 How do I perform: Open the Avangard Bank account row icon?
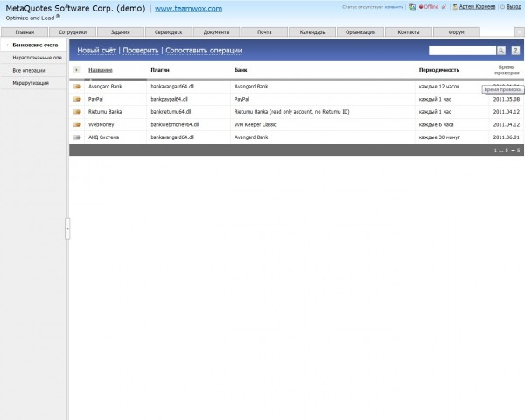[x=77, y=87]
